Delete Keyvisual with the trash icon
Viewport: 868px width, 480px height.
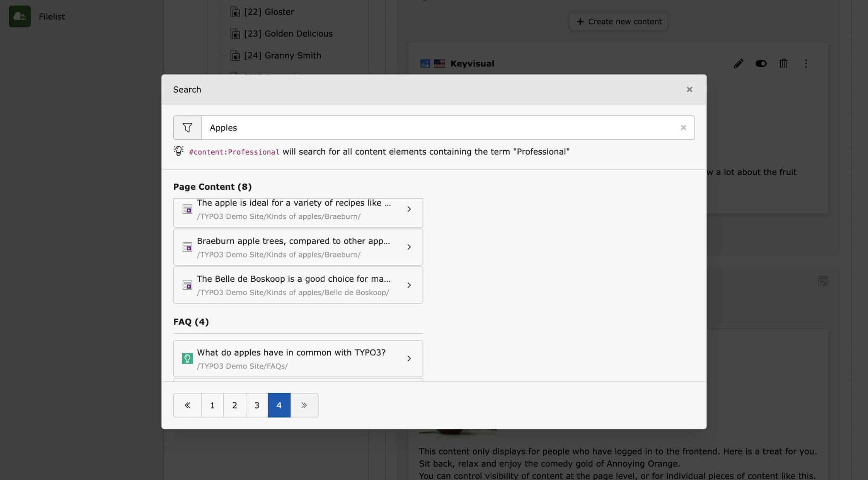(x=783, y=64)
